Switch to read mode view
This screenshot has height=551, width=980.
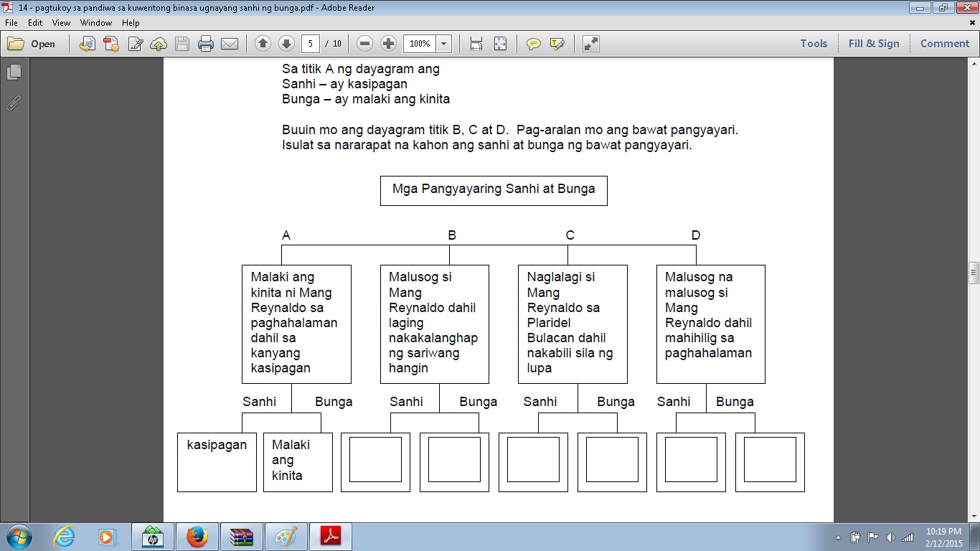pyautogui.click(x=590, y=44)
